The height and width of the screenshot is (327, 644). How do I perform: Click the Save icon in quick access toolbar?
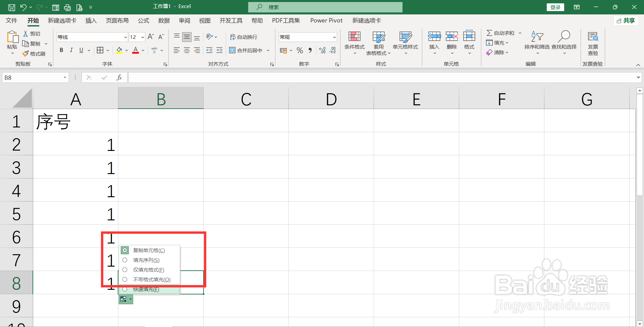coord(12,7)
